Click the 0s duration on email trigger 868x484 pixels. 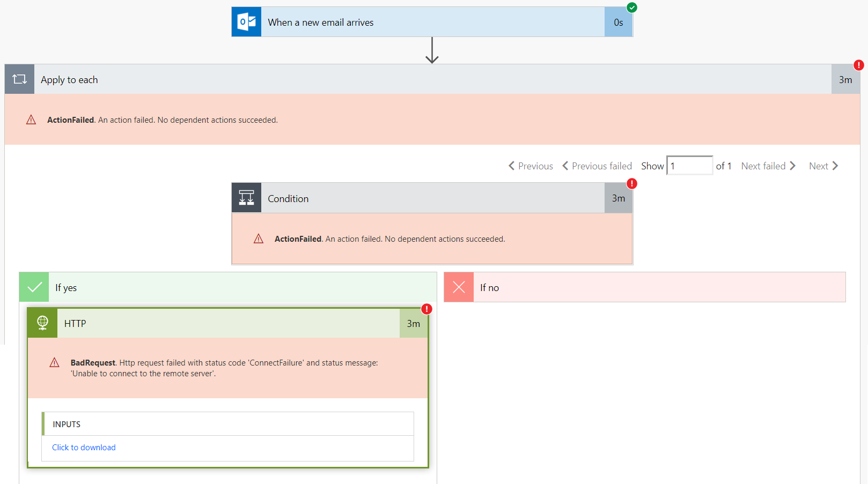click(619, 22)
